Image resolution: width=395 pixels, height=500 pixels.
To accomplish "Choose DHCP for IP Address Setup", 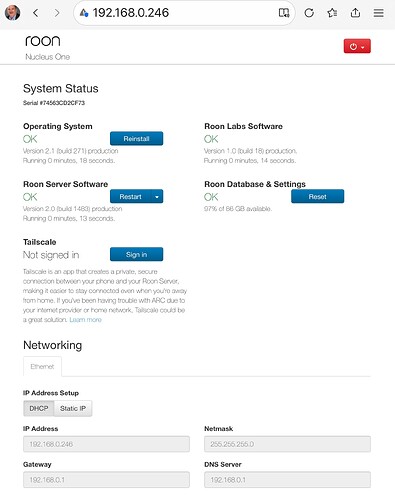I will 39,408.
